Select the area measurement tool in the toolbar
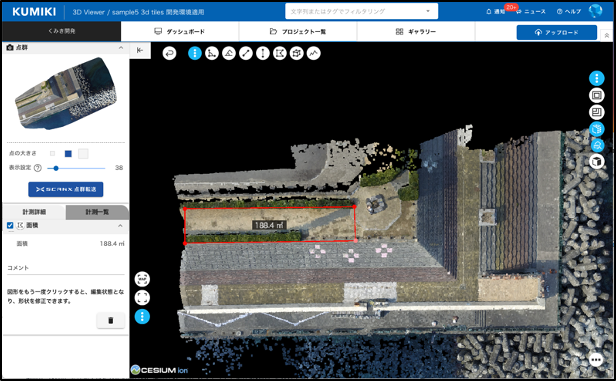Image resolution: width=616 pixels, height=381 pixels. pyautogui.click(x=280, y=53)
